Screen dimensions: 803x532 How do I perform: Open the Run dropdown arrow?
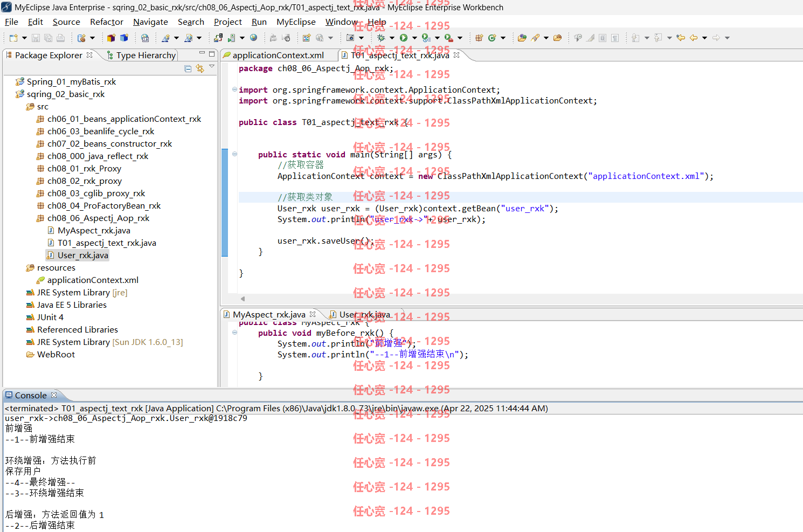coord(414,38)
